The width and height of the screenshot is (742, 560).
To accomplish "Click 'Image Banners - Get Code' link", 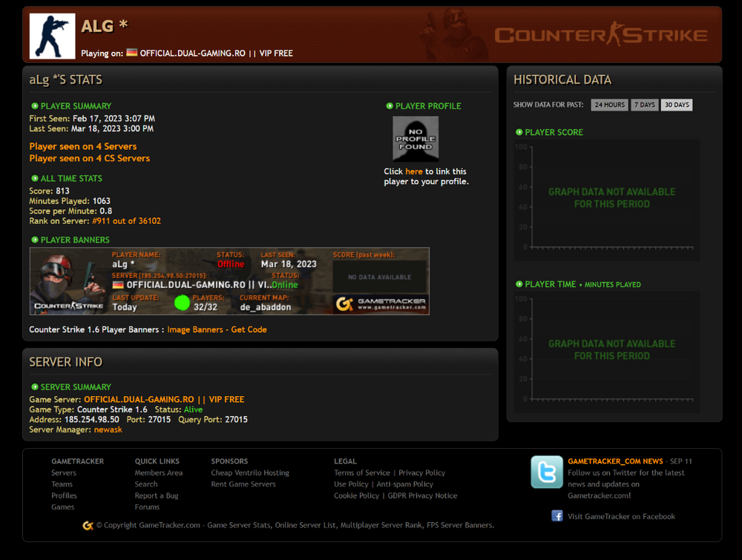I will (217, 329).
